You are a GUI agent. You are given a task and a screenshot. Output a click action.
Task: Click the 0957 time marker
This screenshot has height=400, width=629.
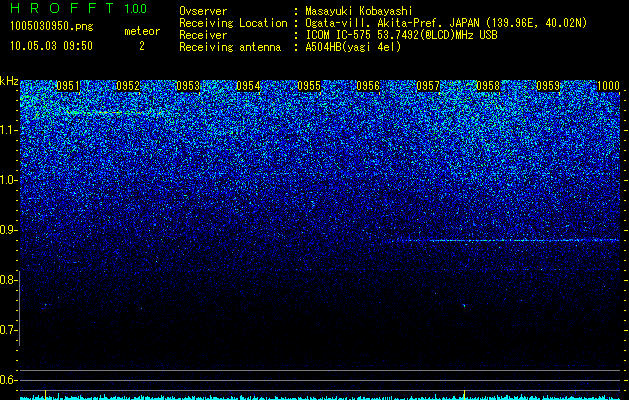(428, 86)
